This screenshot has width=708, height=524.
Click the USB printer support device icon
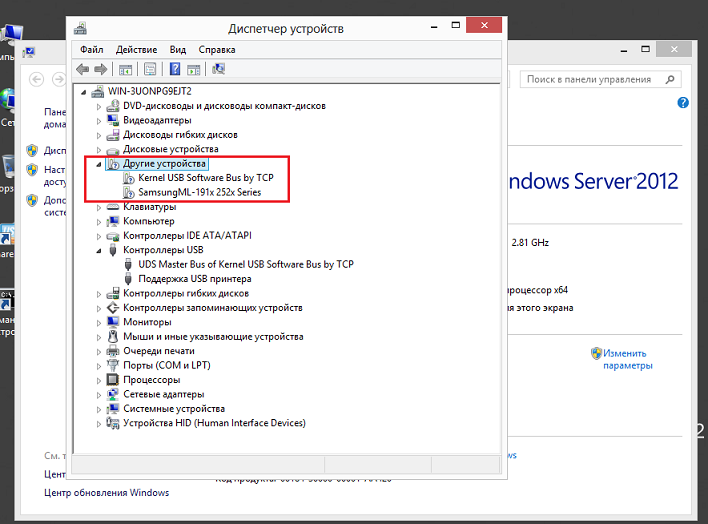129,279
